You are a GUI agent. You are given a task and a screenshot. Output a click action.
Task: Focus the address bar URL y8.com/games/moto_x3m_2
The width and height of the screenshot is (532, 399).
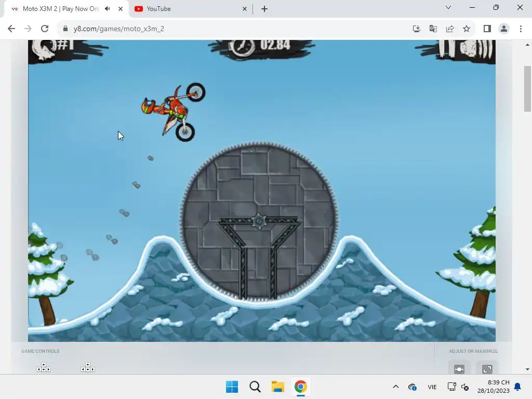(119, 29)
